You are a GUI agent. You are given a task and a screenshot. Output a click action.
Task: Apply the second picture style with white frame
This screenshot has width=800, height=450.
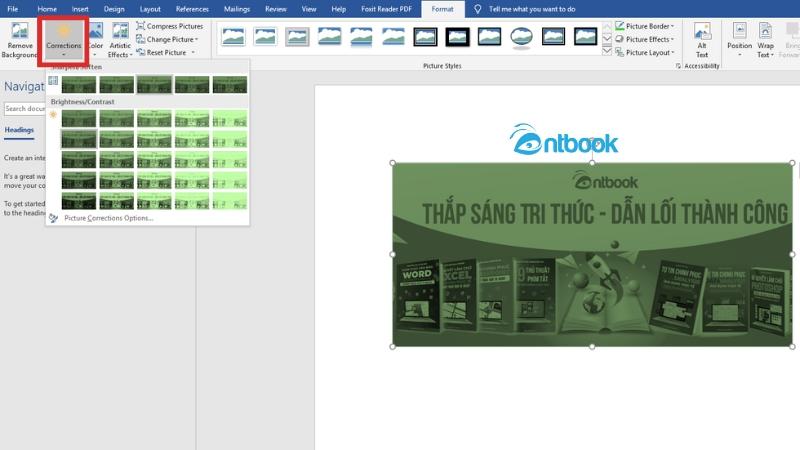click(x=265, y=37)
